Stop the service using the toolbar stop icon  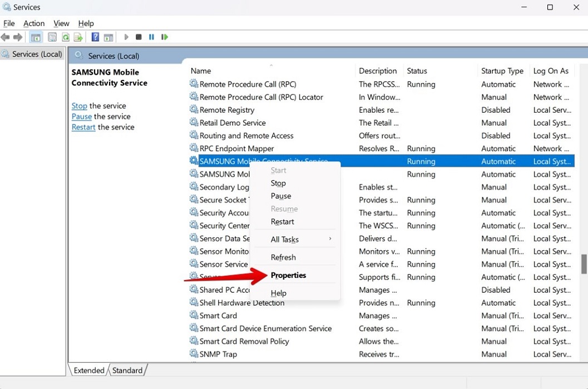click(x=139, y=37)
